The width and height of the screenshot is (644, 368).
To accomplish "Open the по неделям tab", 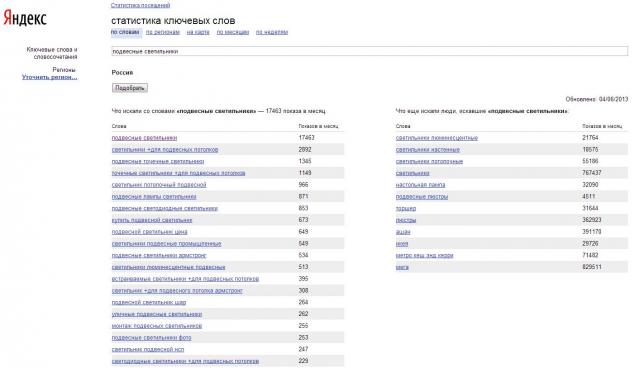I will pyautogui.click(x=272, y=32).
